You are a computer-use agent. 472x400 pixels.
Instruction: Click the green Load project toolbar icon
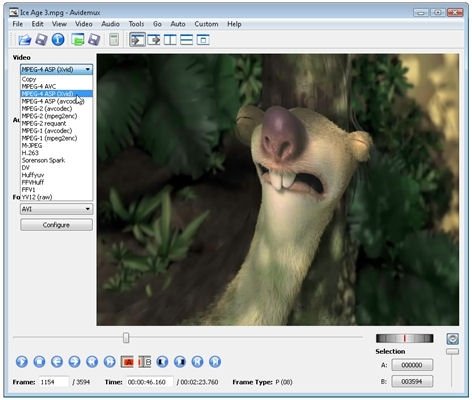pos(78,40)
